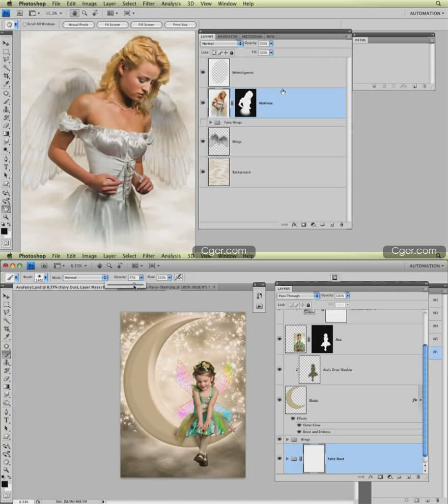
Task: Open Spotlight search magnifier icon
Action: [438, 4]
